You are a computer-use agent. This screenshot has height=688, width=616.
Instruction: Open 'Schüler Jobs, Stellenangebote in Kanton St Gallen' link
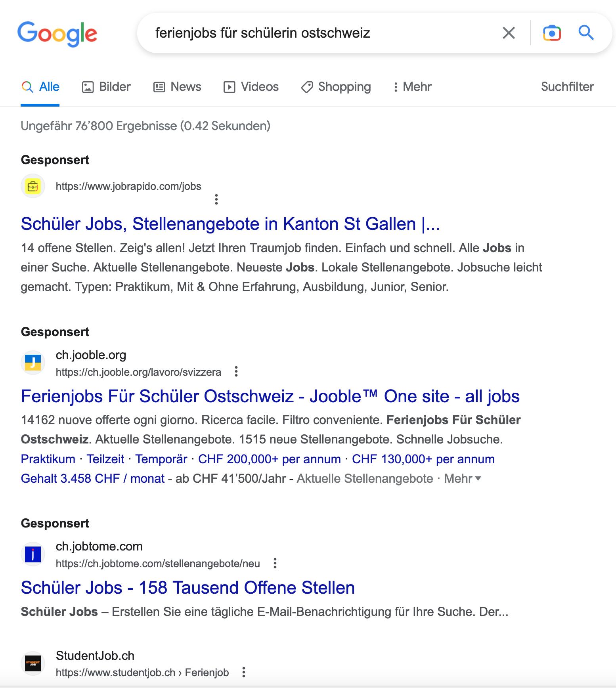pos(230,224)
